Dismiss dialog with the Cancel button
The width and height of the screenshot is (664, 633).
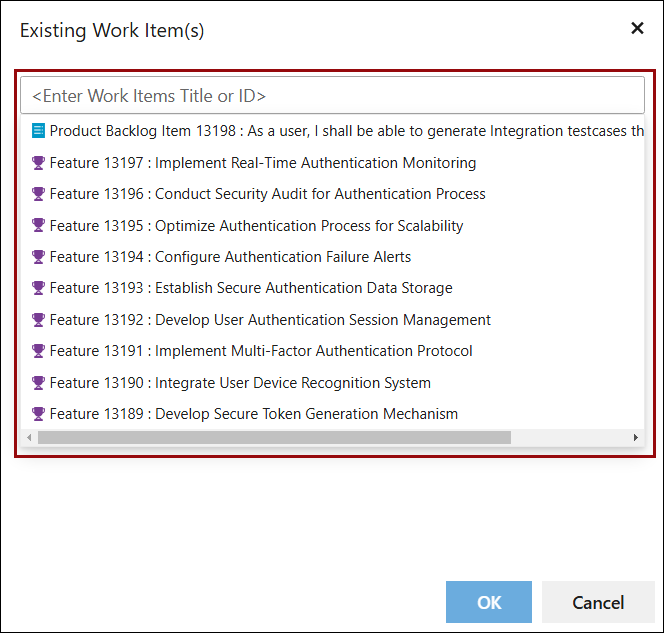click(598, 602)
